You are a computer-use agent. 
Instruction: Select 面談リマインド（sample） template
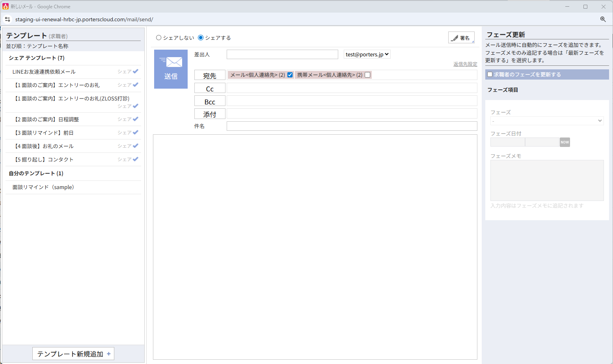coord(43,187)
